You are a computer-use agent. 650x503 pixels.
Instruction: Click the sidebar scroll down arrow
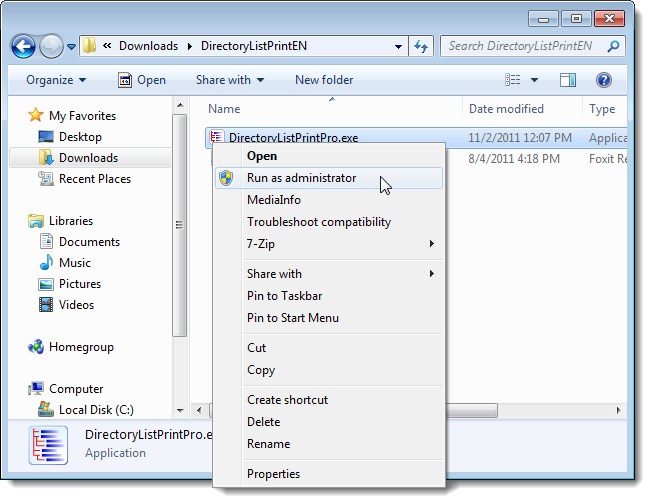[x=180, y=411]
